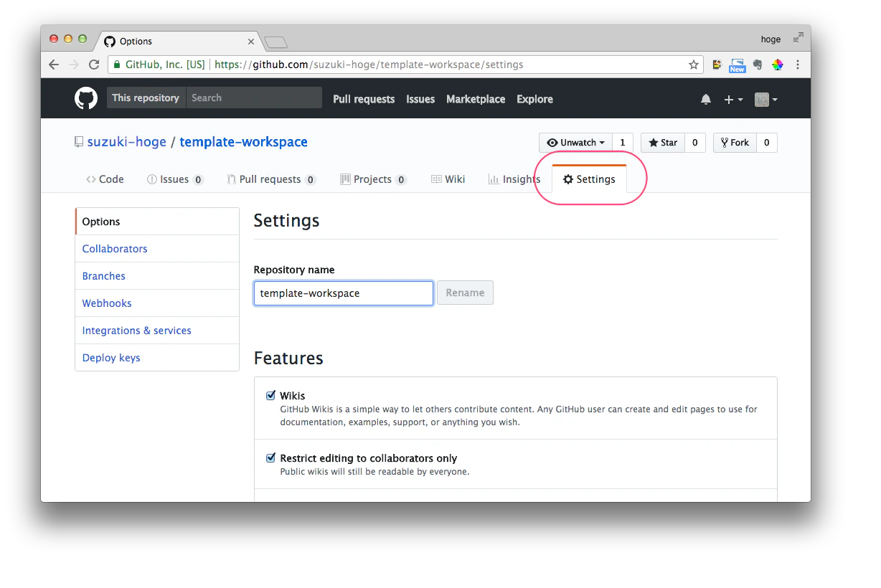Screen dimensions: 881x588
Task: Go to the Projects tab
Action: point(373,179)
